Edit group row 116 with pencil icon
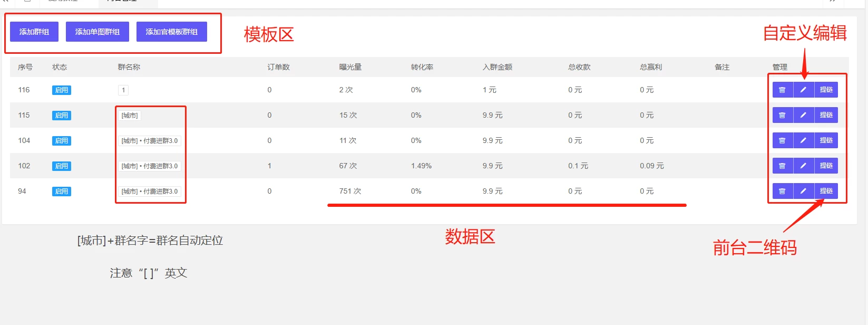Viewport: 868px width, 325px height. click(x=804, y=90)
